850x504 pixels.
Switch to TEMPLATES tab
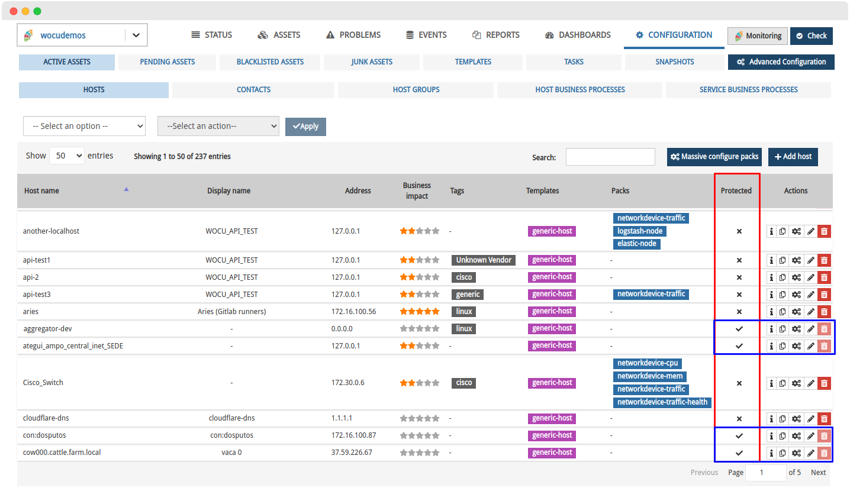(x=473, y=62)
